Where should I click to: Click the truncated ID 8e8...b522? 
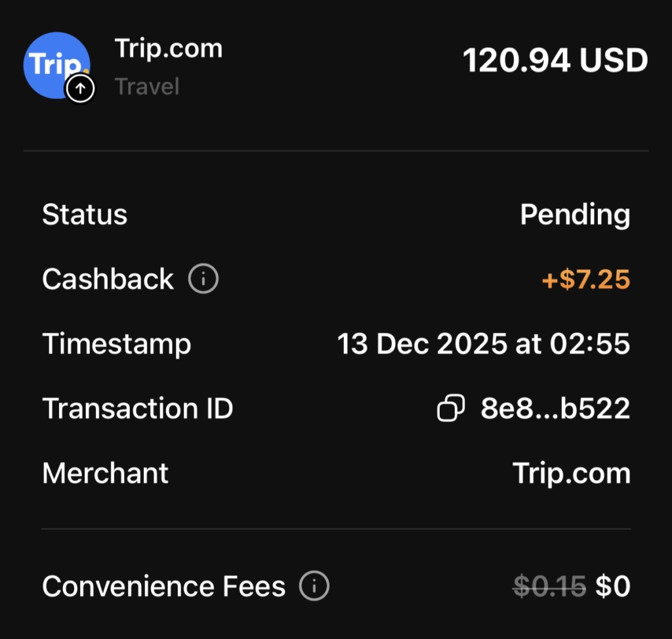[555, 408]
